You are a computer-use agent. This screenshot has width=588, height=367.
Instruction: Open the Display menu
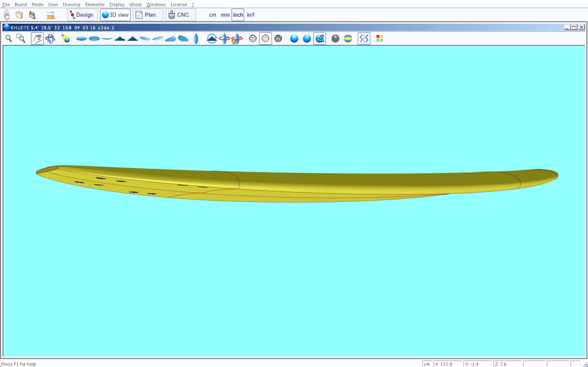(x=117, y=4)
